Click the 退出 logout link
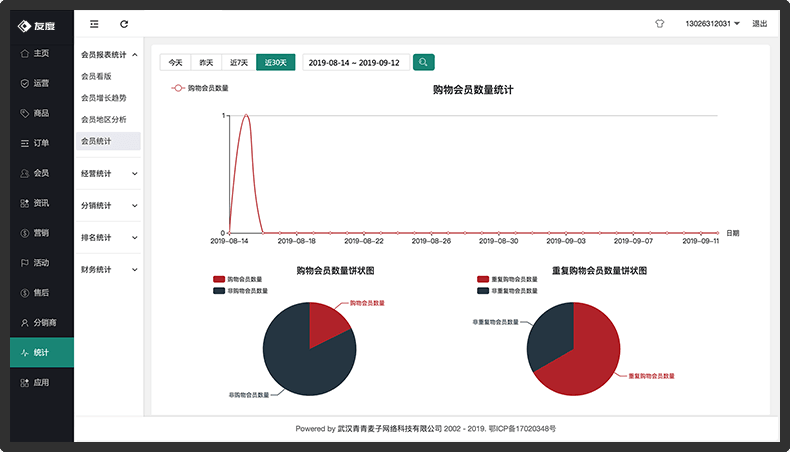Screen dimensions: 790x452 click(759, 24)
